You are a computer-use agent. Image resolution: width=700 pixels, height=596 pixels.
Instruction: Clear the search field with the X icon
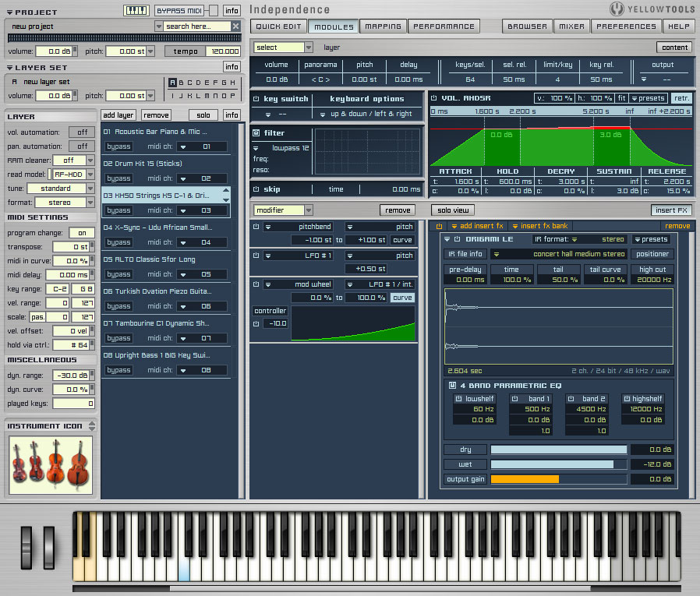coord(236,26)
